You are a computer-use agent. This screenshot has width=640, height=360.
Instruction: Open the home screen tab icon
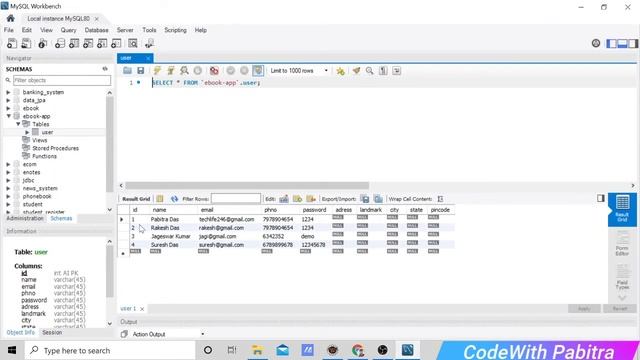coord(11,18)
